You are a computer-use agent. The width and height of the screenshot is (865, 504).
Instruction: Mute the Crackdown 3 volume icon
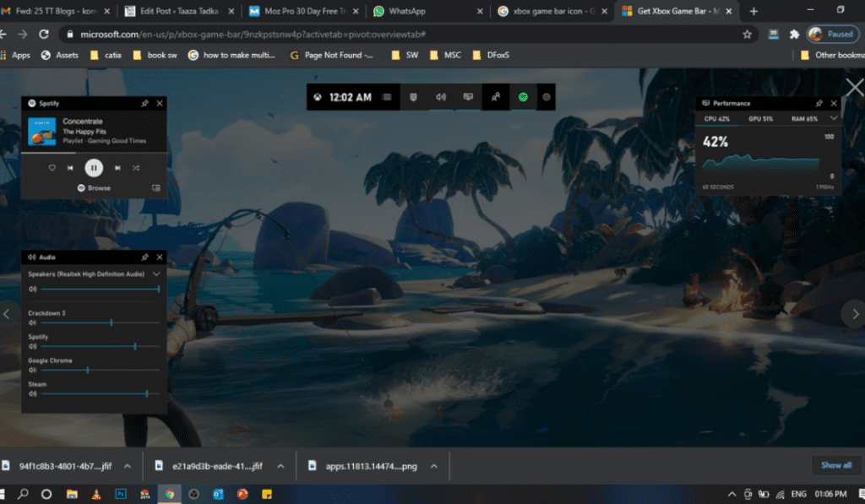click(32, 322)
